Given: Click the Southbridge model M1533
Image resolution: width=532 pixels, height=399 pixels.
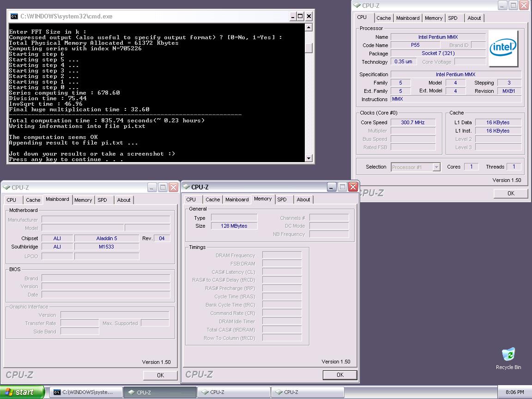Looking at the screenshot, I should [107, 247].
